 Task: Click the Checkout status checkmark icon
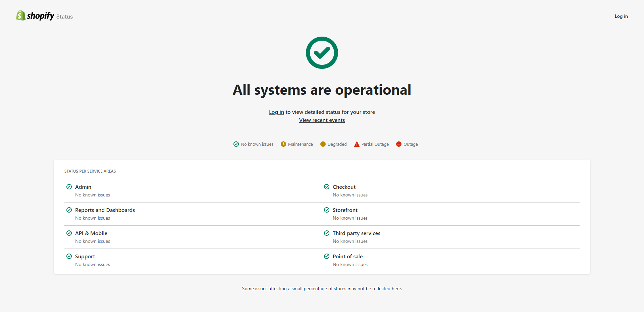(x=327, y=187)
